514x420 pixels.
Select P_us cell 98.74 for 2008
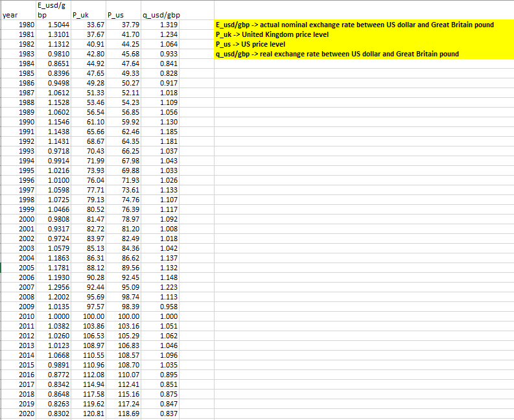[124, 297]
